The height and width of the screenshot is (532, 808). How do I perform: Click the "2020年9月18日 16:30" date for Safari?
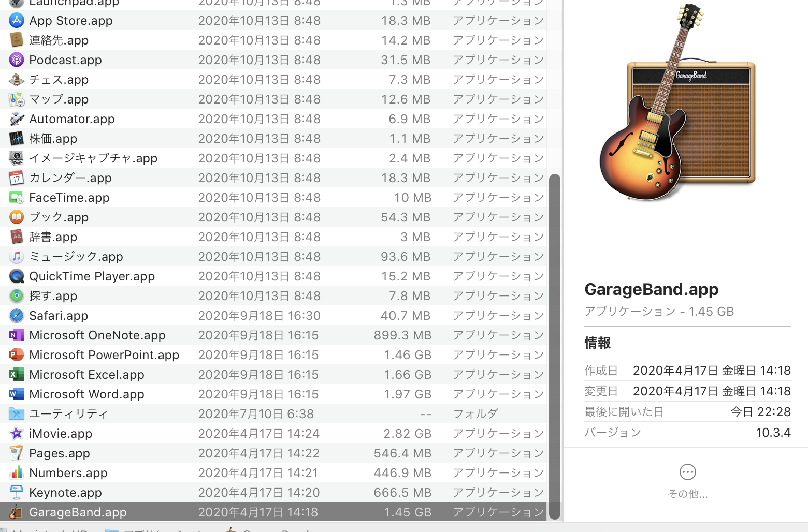pos(259,316)
